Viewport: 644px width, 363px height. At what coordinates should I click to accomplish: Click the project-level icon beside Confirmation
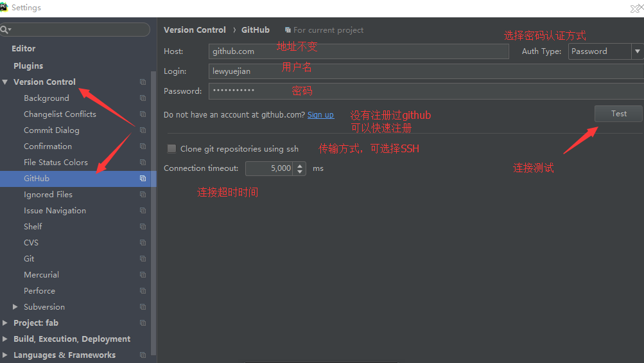pos(143,146)
